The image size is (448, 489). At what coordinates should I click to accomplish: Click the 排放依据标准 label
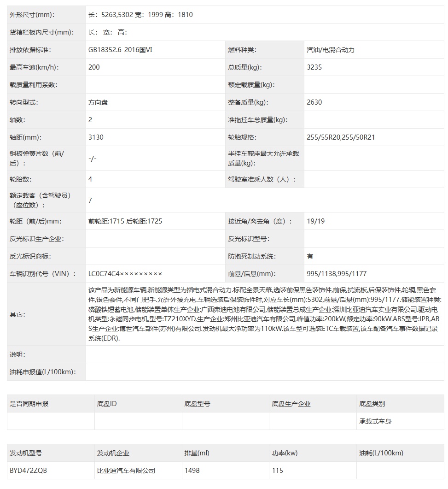click(30, 50)
